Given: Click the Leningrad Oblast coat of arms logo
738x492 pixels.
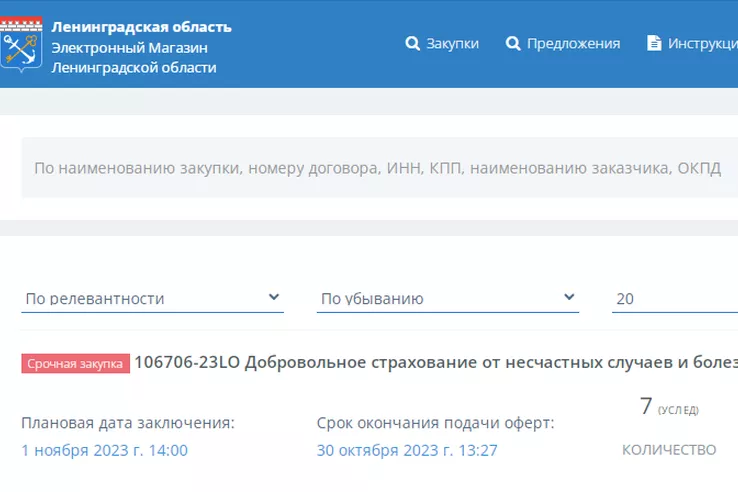Looking at the screenshot, I should (21, 45).
